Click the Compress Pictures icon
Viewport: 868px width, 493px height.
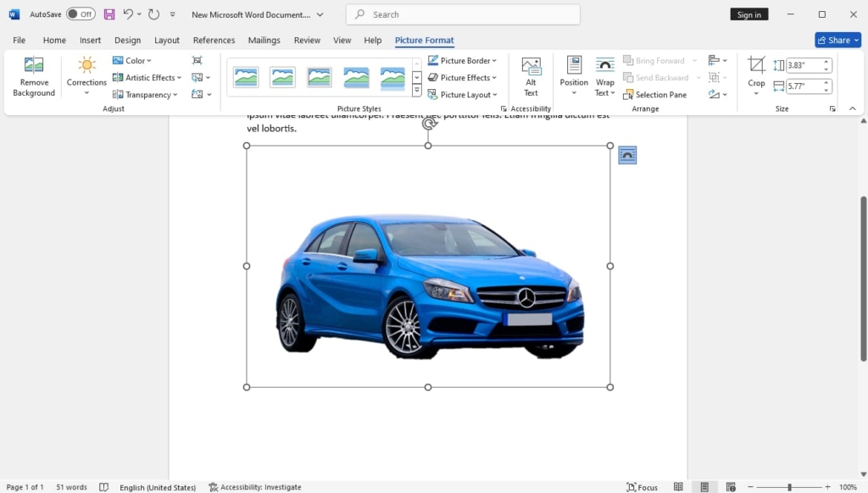pyautogui.click(x=197, y=60)
